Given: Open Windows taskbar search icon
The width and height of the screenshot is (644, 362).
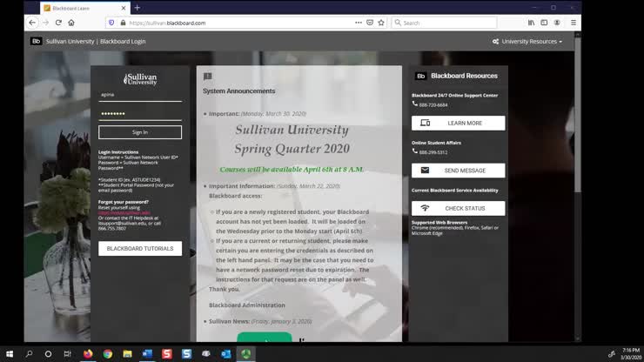Looking at the screenshot, I should [x=30, y=354].
